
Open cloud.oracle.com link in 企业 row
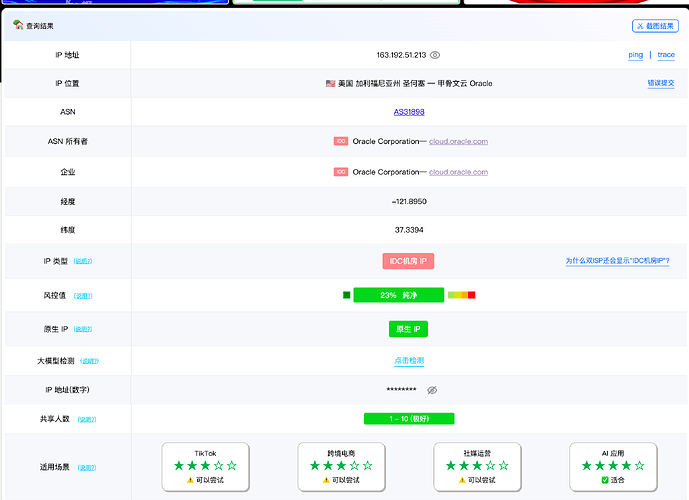pos(458,172)
